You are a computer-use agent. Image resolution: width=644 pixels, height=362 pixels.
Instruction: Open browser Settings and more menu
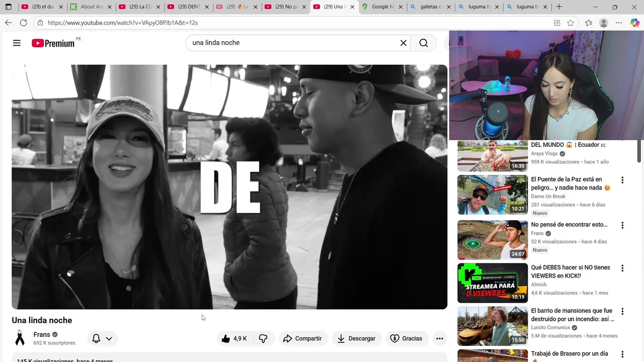click(x=619, y=23)
